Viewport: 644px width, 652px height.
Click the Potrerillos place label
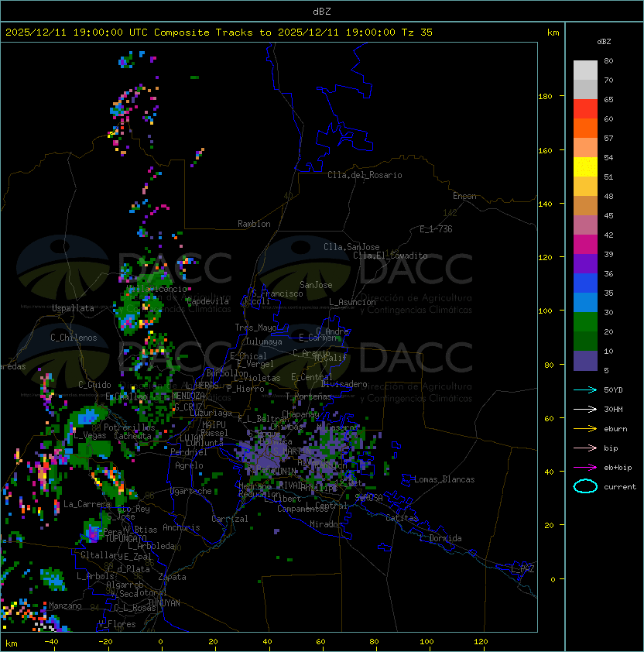click(129, 427)
